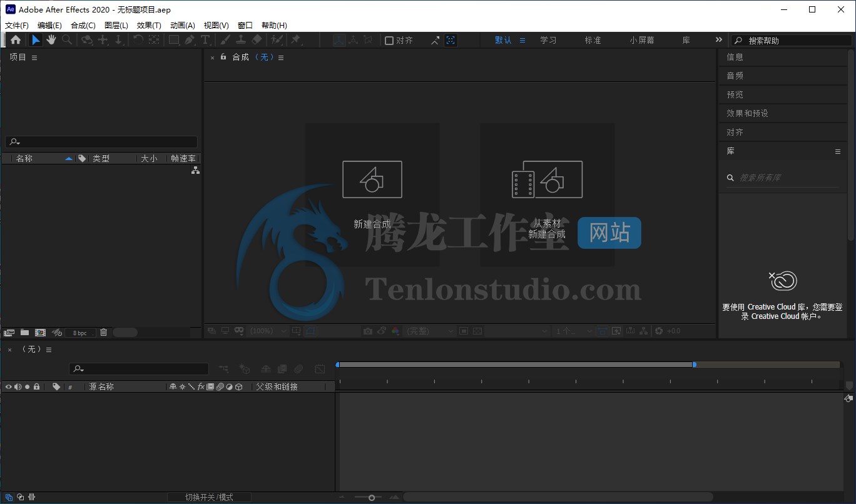
Task: Open the 文件(F) menu
Action: [x=17, y=26]
